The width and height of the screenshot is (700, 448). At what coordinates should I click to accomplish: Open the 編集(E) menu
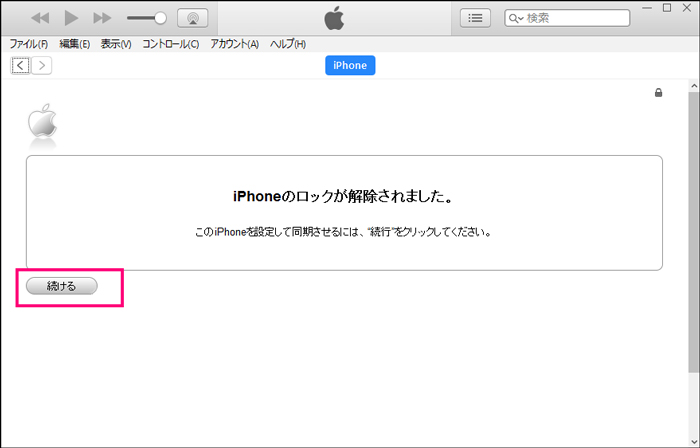tap(75, 44)
